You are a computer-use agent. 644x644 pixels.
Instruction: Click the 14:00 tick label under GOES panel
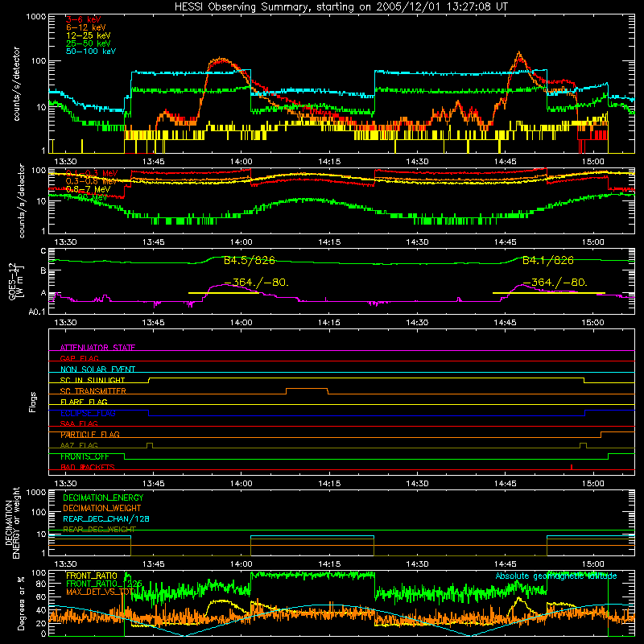(241, 323)
